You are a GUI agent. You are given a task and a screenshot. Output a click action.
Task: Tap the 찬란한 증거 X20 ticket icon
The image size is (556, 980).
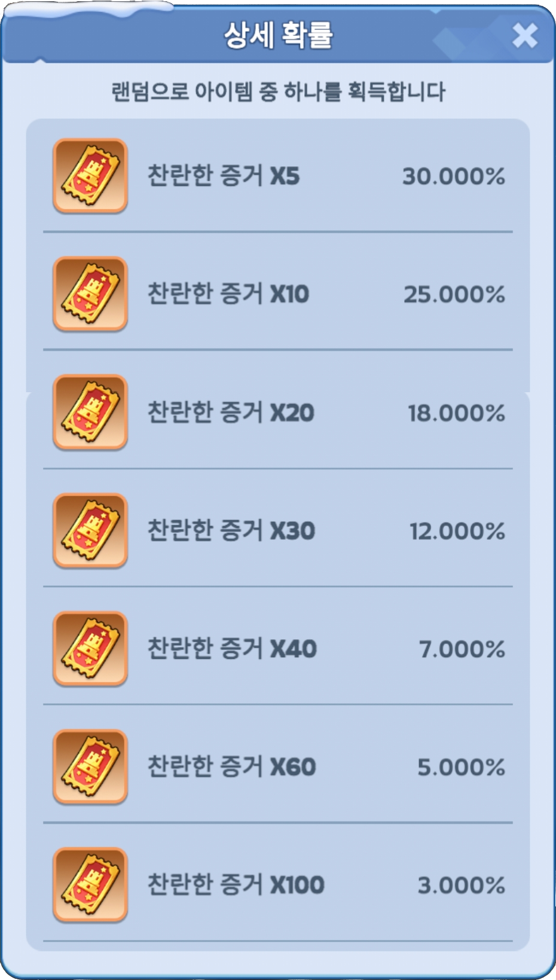[90, 412]
